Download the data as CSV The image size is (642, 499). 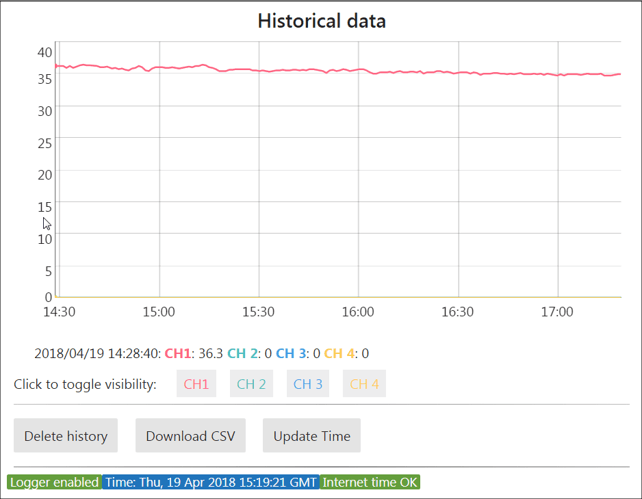tap(190, 436)
